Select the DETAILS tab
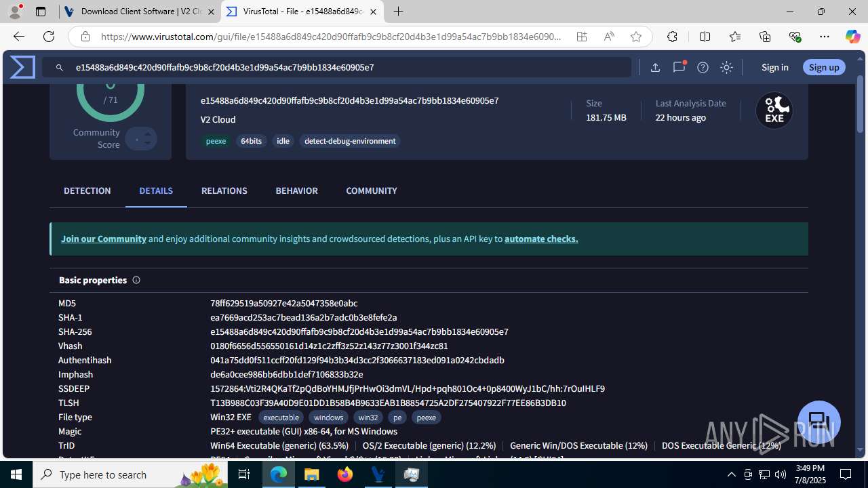Image resolution: width=868 pixels, height=488 pixels. click(156, 191)
